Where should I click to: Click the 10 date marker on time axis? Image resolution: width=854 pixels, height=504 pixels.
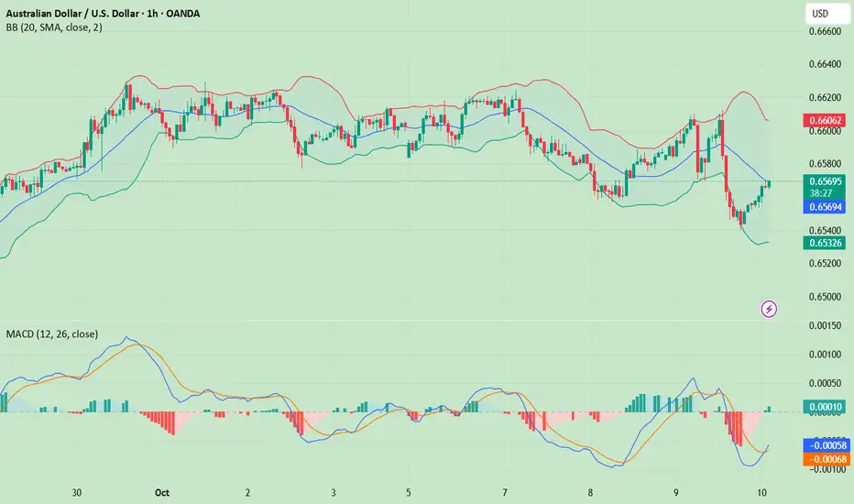[x=762, y=493]
